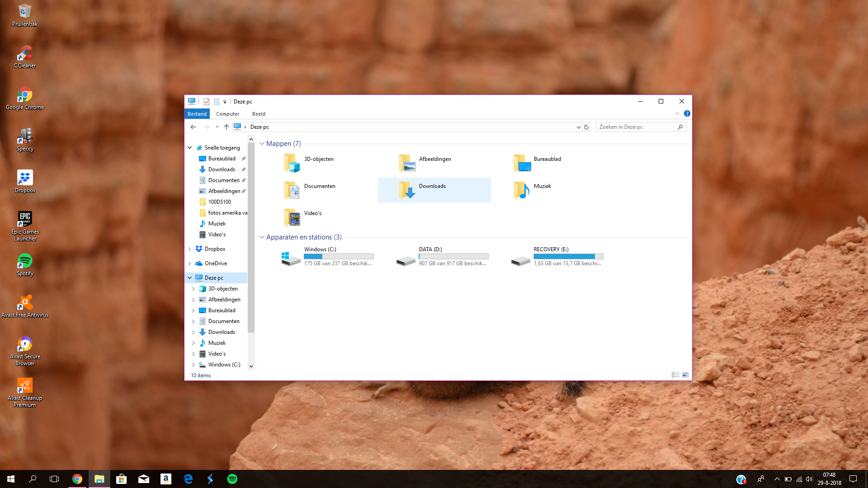This screenshot has width=868, height=488.
Task: Open the Bestand menu
Action: click(197, 114)
